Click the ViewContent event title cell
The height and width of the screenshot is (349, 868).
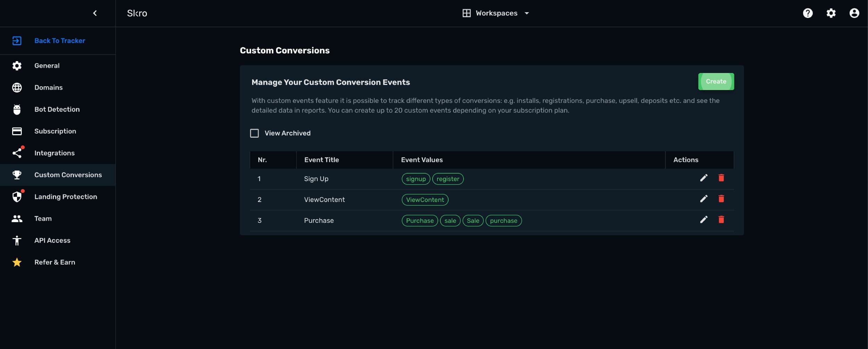324,200
